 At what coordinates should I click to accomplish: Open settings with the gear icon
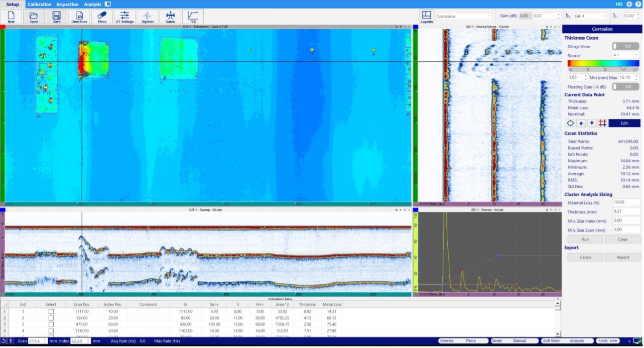(x=629, y=4)
